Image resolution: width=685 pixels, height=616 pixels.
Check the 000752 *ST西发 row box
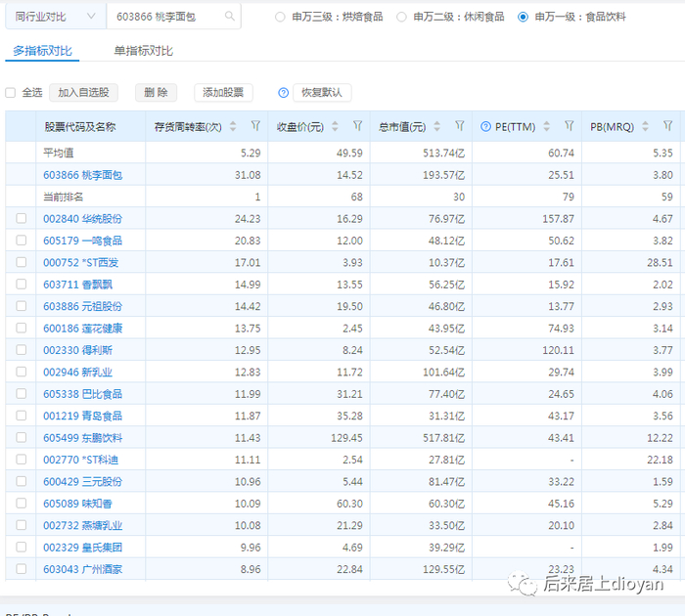[21, 262]
